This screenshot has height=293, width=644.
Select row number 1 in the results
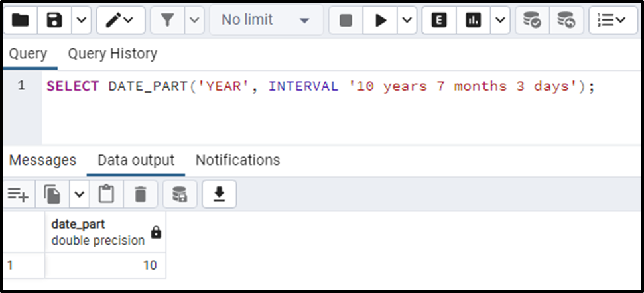(23, 266)
